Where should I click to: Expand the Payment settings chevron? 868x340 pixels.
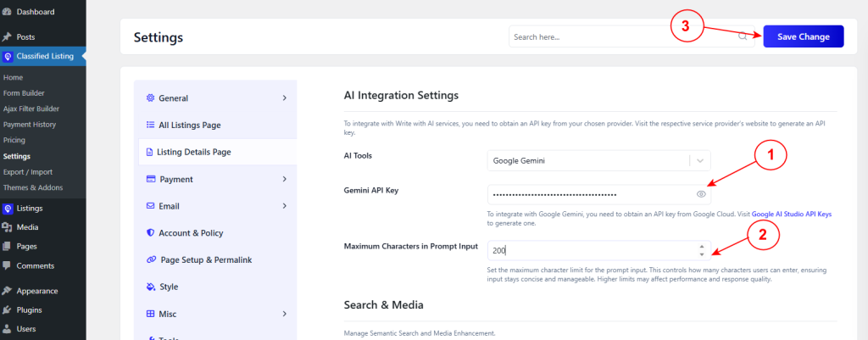pos(285,180)
